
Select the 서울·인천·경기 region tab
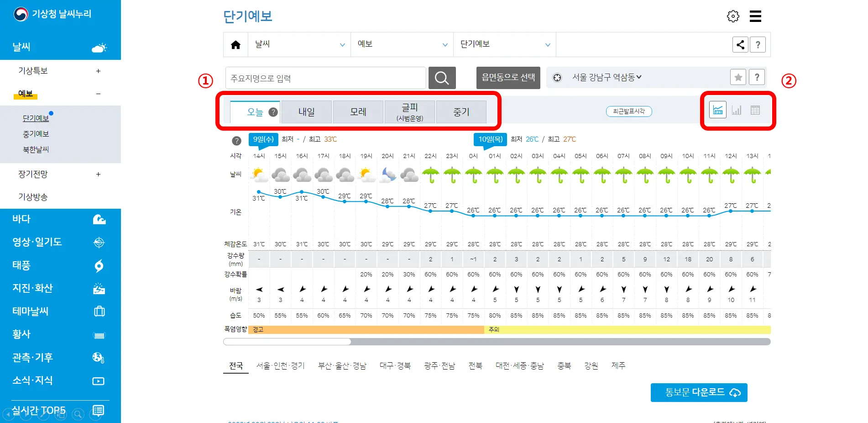(x=281, y=365)
